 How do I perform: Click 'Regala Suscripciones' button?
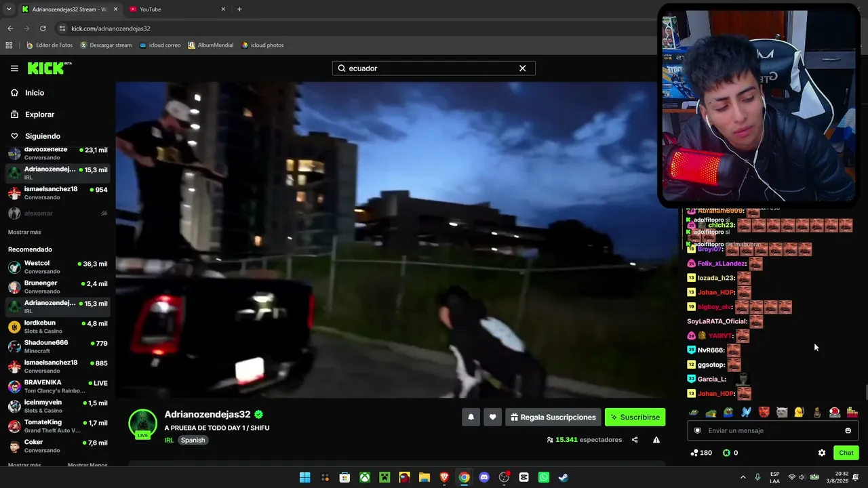coord(553,418)
